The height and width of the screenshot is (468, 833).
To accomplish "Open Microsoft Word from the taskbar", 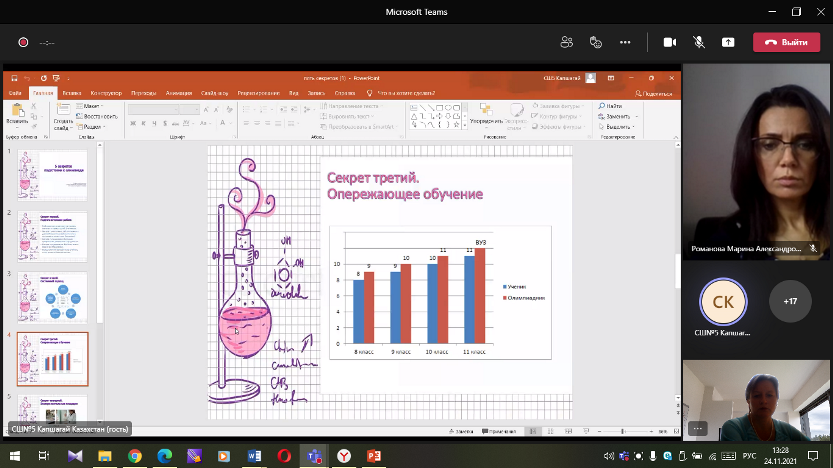I will pos(253,455).
